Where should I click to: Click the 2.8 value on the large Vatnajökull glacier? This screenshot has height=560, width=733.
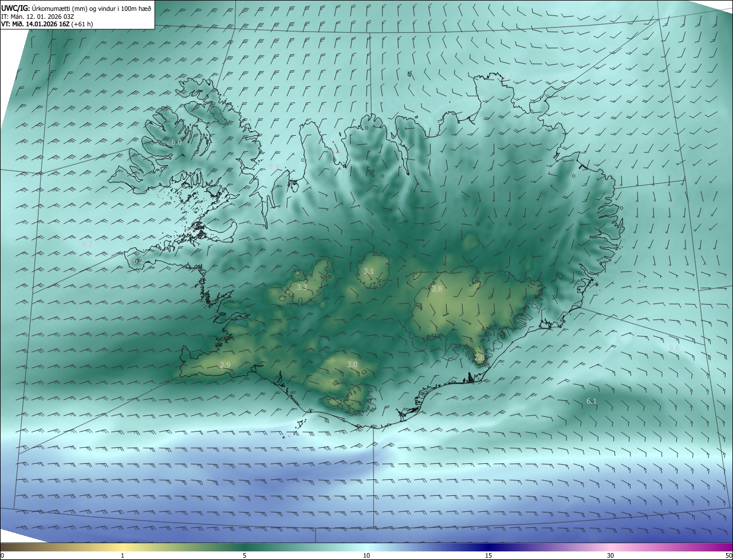437,289
